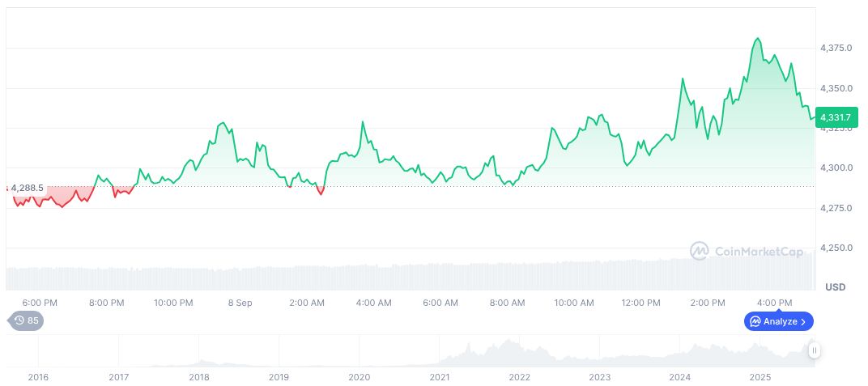Click the chevron arrow on Analyze button

[803, 321]
